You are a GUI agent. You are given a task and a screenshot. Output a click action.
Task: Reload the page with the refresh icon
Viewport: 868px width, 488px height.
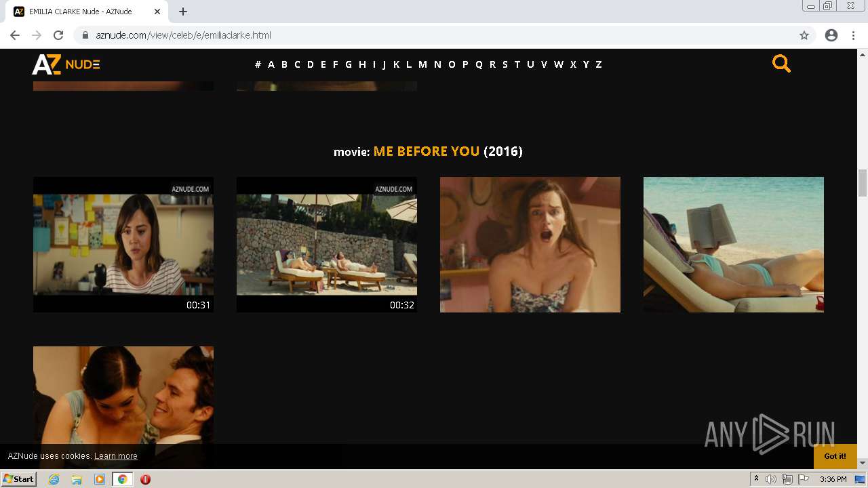[x=58, y=35]
